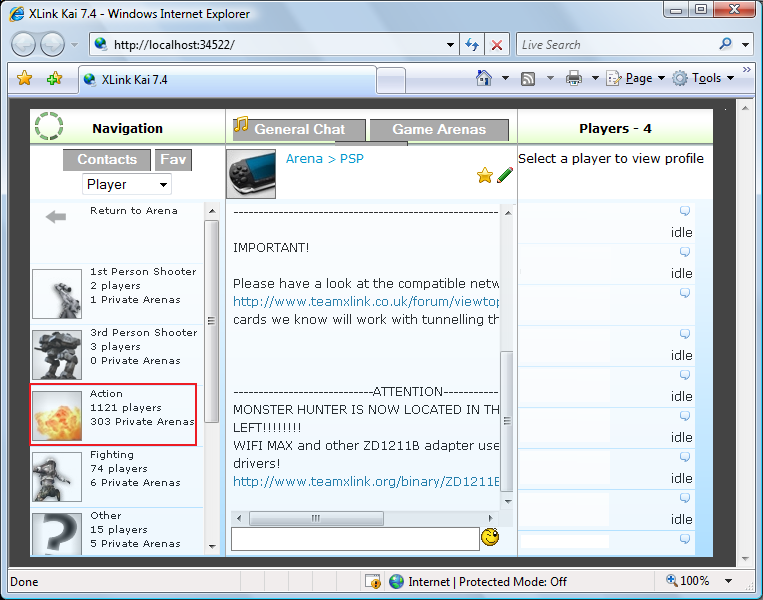Click the chat horizontal scrollbar thumb

(x=316, y=518)
